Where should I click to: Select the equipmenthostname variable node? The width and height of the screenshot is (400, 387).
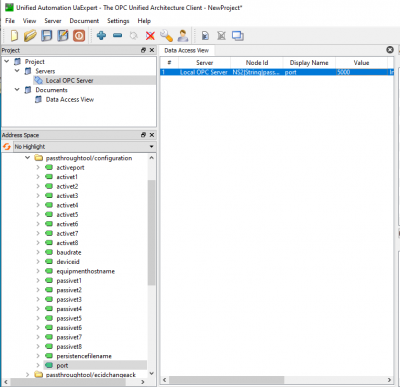pyautogui.click(x=86, y=271)
